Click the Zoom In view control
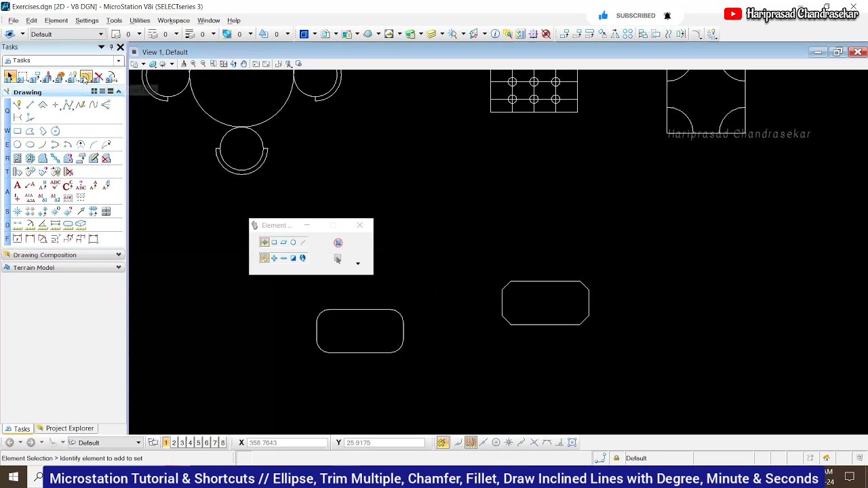868x488 pixels. point(193,64)
